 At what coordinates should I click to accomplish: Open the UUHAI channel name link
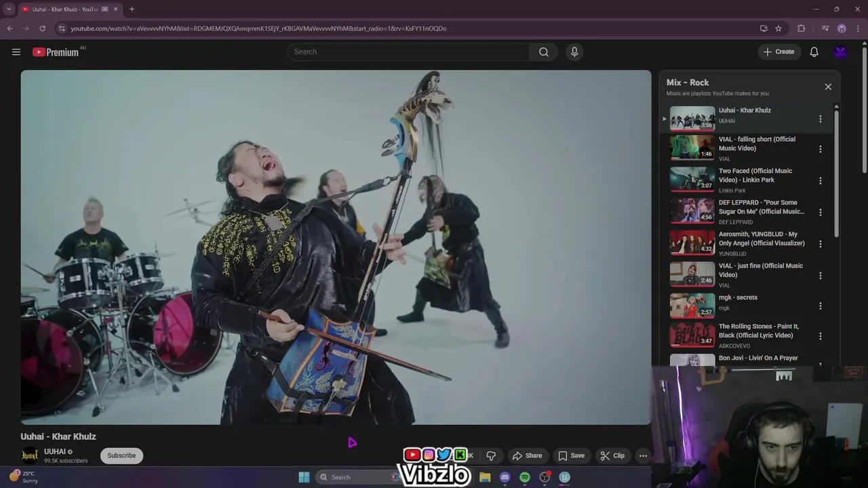pyautogui.click(x=55, y=451)
